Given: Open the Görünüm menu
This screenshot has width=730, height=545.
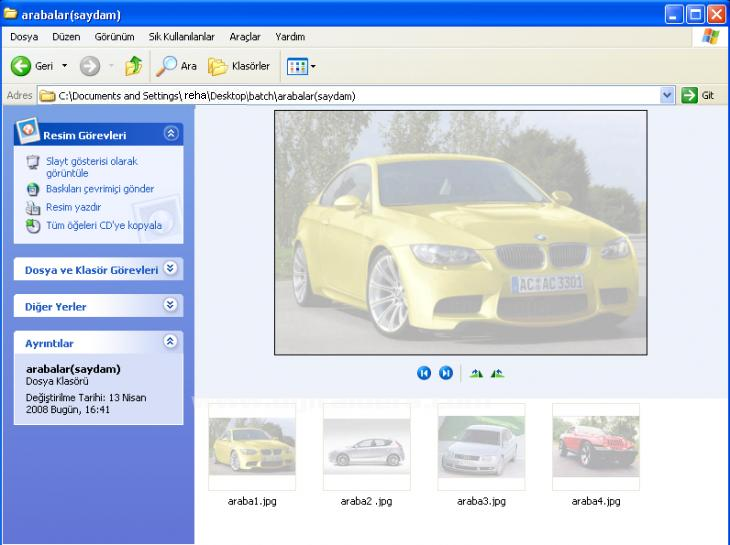Looking at the screenshot, I should pyautogui.click(x=115, y=37).
